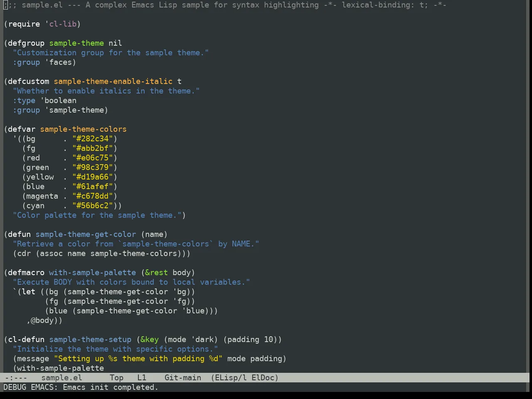The width and height of the screenshot is (532, 399).
Task: Click the "#e06c75" color string
Action: pos(93,158)
